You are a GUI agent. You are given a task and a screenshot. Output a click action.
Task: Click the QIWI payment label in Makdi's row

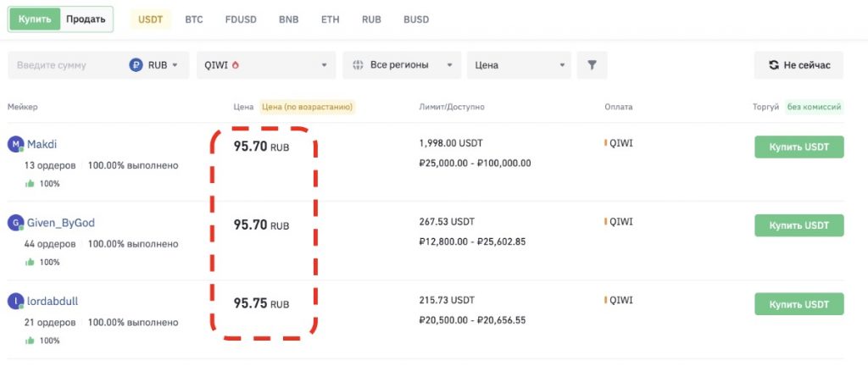620,143
